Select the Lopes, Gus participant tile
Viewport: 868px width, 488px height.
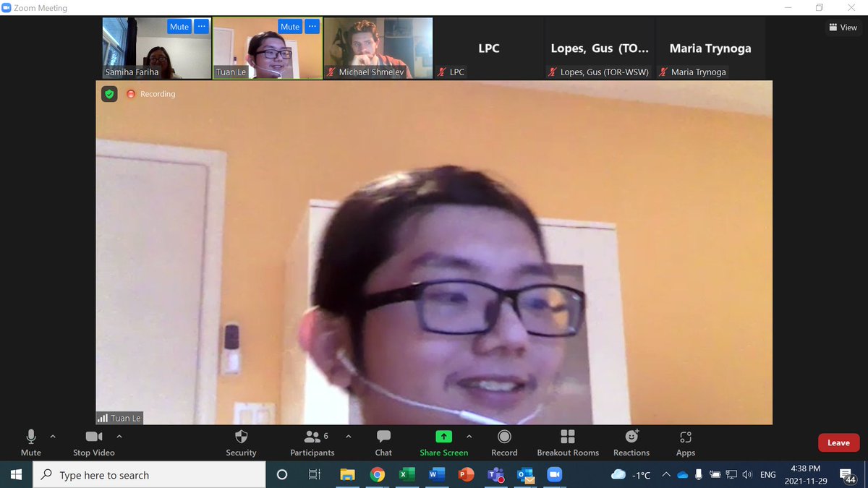point(600,48)
